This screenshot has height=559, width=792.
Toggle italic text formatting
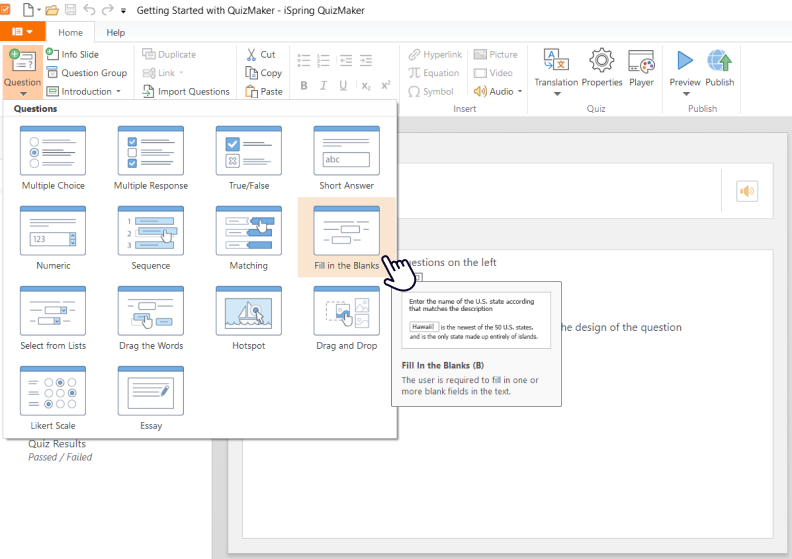pos(323,85)
